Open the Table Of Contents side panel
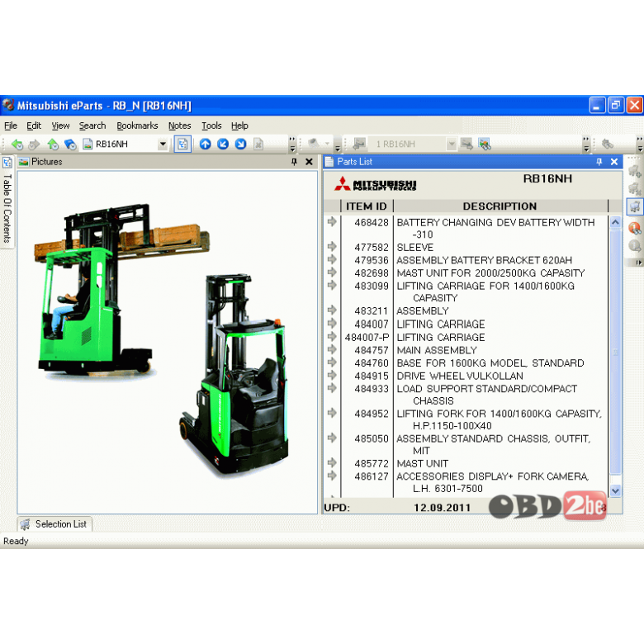Image resolution: width=644 pixels, height=644 pixels. [x=7, y=201]
